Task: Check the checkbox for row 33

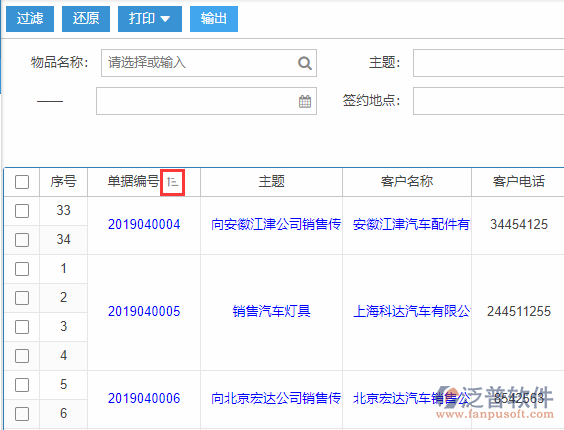Action: tap(22, 211)
